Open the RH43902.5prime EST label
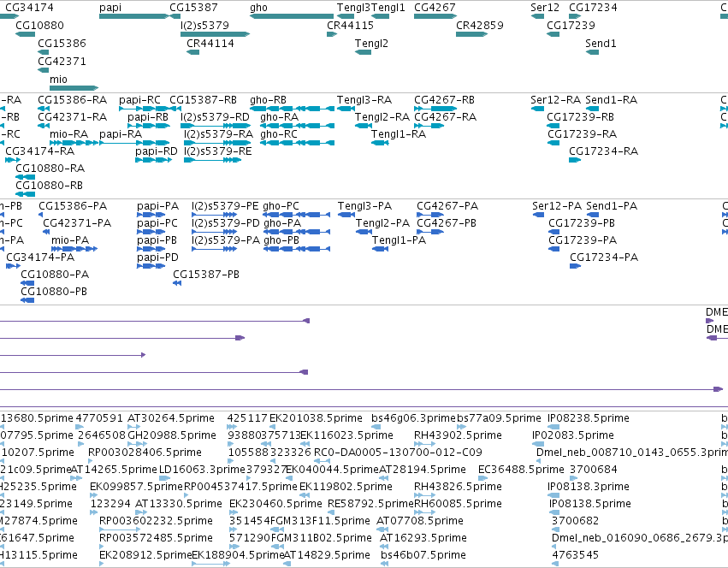Viewport: 728px width, 568px height. tap(458, 435)
